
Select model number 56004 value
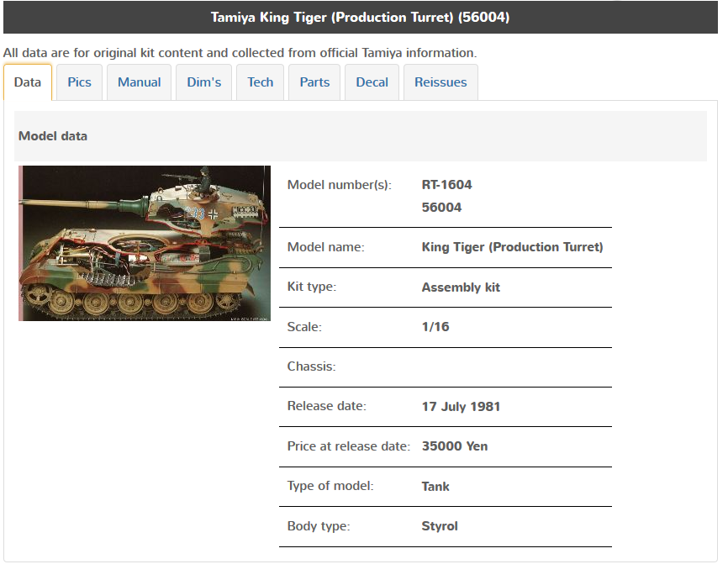[441, 208]
